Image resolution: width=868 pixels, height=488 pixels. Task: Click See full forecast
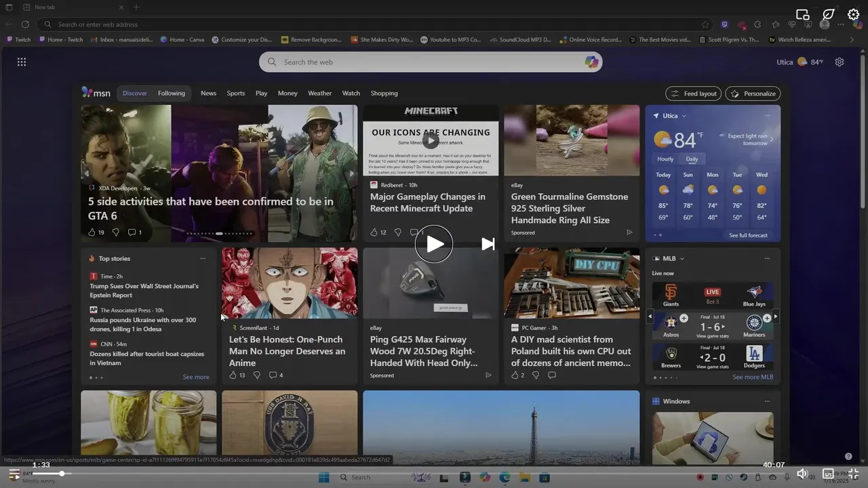click(748, 235)
